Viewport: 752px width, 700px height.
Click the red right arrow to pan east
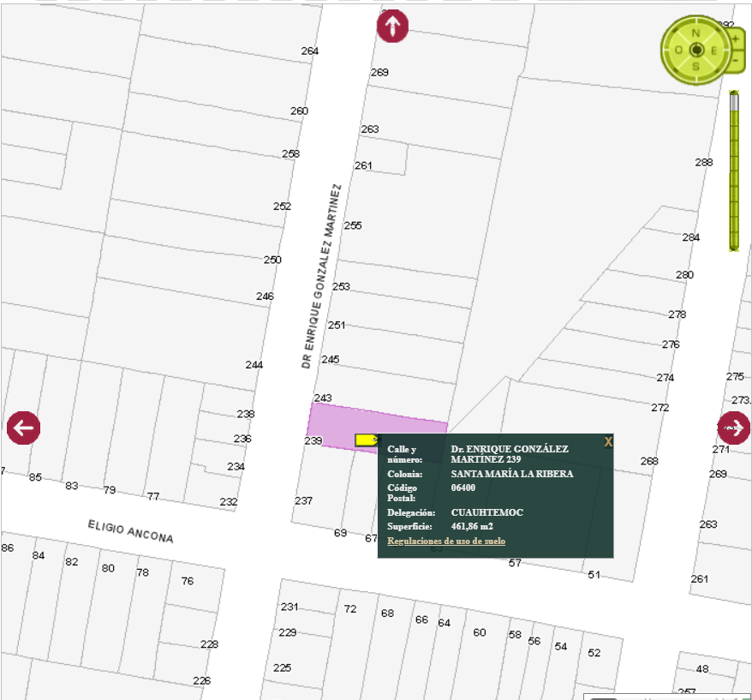pyautogui.click(x=734, y=426)
